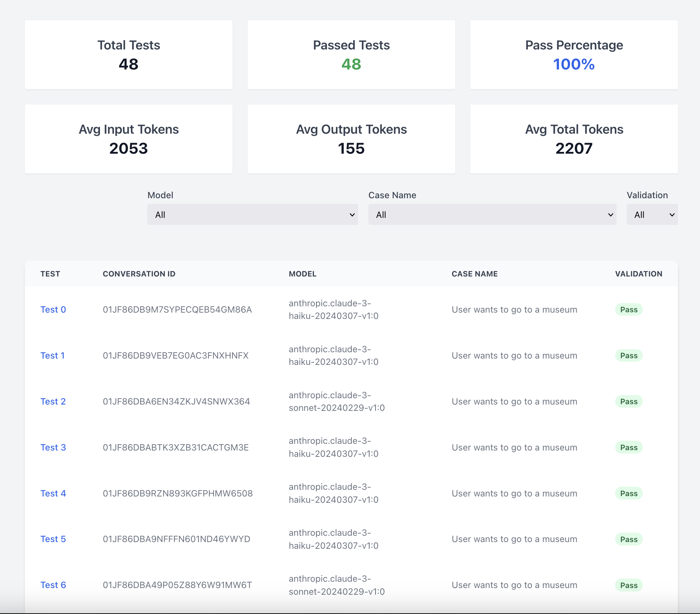Click the Pass badge for Test 0
This screenshot has height=614, width=700.
[x=629, y=309]
